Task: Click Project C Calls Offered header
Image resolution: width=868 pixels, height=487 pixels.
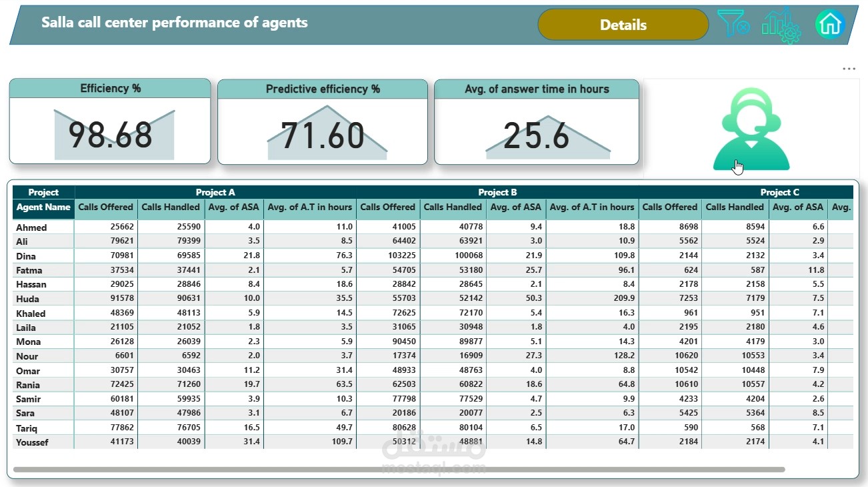Action: click(670, 207)
